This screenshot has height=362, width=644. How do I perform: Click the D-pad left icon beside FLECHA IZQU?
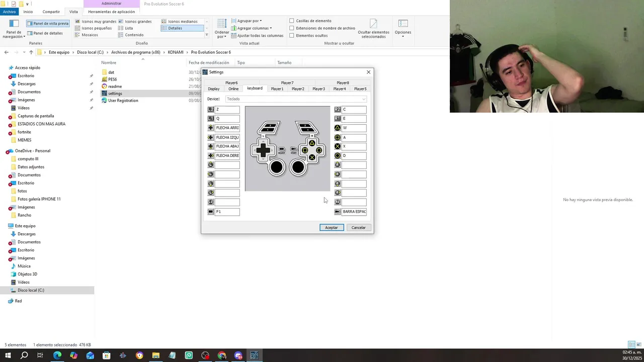(x=211, y=137)
